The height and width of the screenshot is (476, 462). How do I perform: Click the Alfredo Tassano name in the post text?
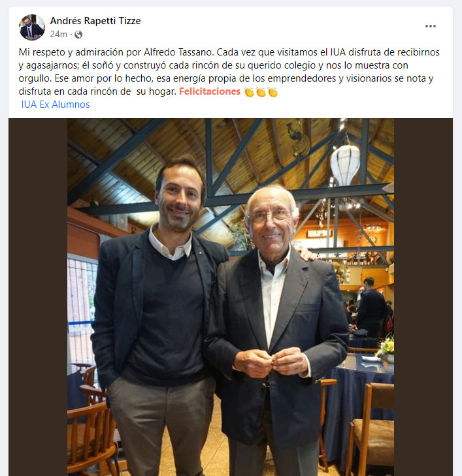[x=178, y=52]
